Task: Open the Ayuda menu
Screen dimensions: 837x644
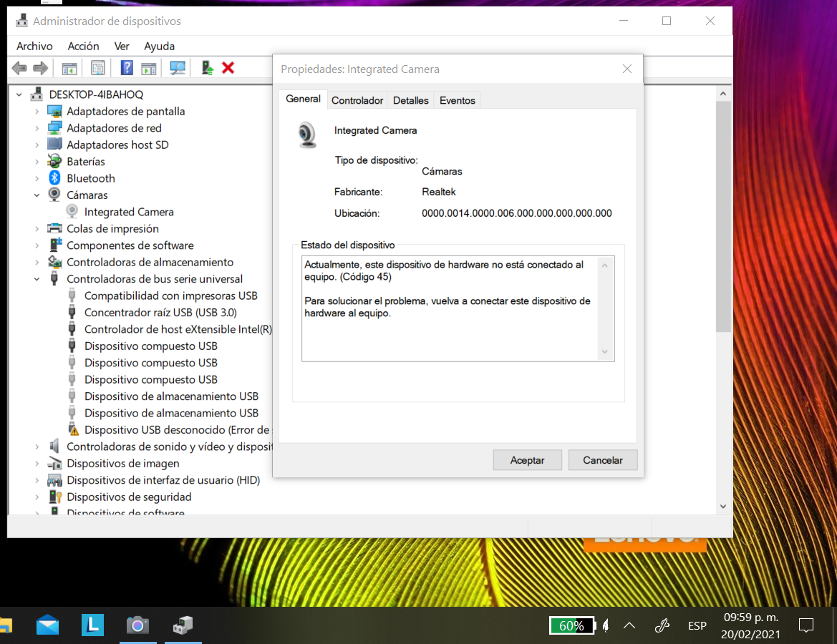Action: [x=159, y=46]
